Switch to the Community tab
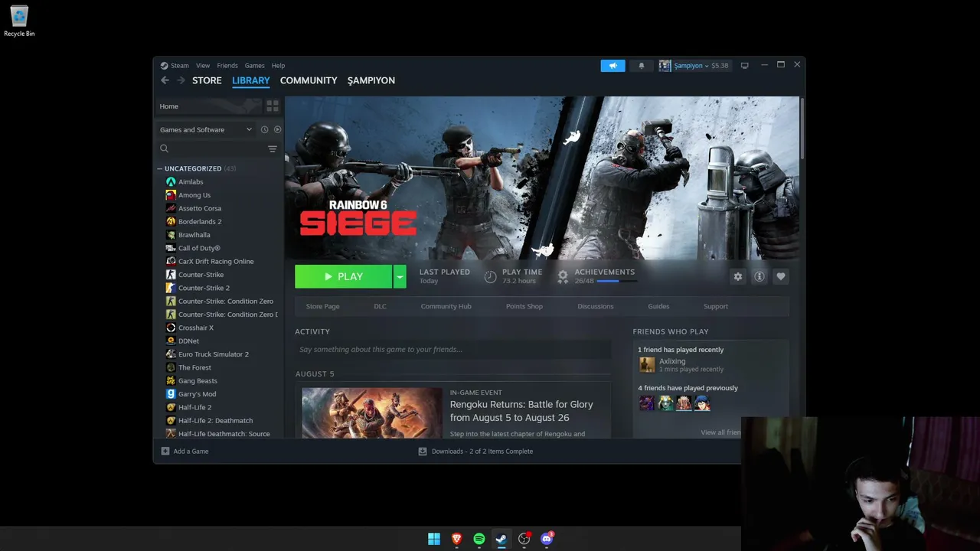The height and width of the screenshot is (551, 980). (x=309, y=80)
